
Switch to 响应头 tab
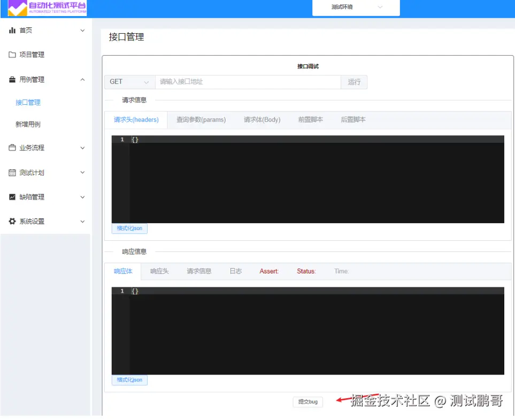click(x=159, y=271)
